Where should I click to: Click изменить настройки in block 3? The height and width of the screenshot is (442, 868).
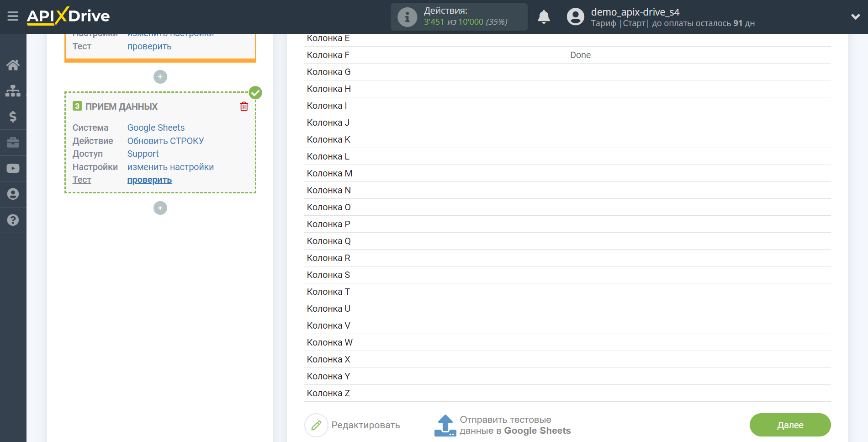pos(170,167)
